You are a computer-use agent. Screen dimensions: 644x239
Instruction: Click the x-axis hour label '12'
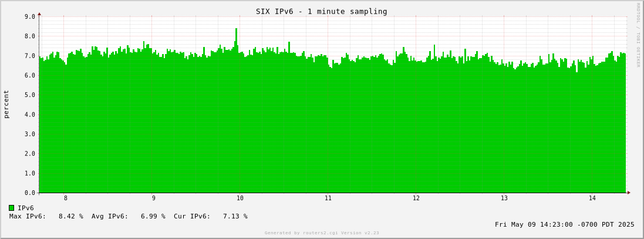click(x=416, y=198)
